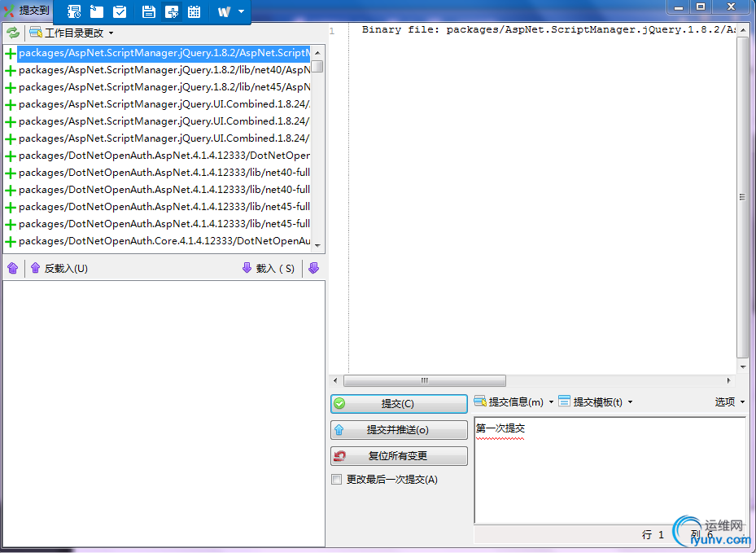The width and height of the screenshot is (756, 553).
Task: Click the file list scroll-up arrow
Action: tap(317, 53)
